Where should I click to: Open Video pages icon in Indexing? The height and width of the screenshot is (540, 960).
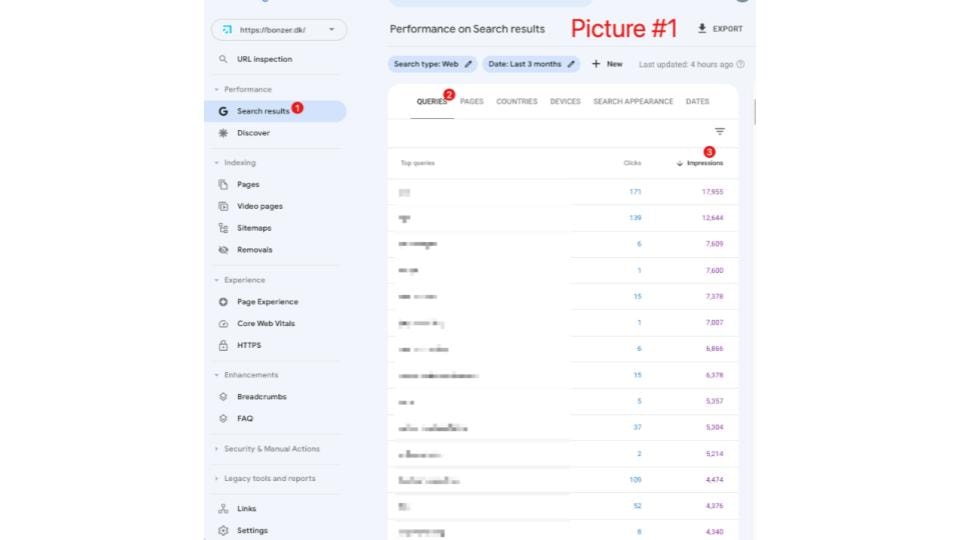click(223, 206)
